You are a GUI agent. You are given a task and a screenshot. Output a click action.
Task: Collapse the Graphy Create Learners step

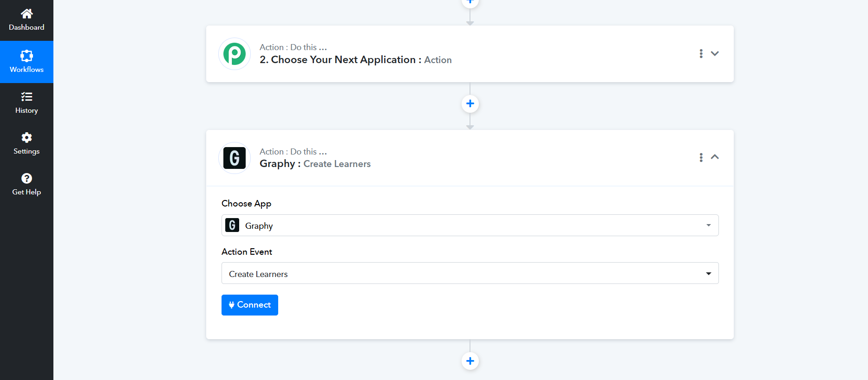(x=715, y=157)
